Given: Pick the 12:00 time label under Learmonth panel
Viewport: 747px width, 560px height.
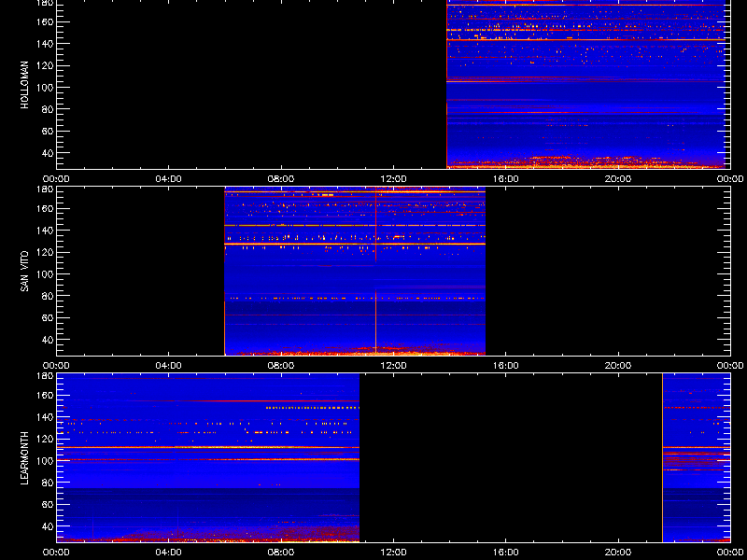Looking at the screenshot, I should point(393,553).
